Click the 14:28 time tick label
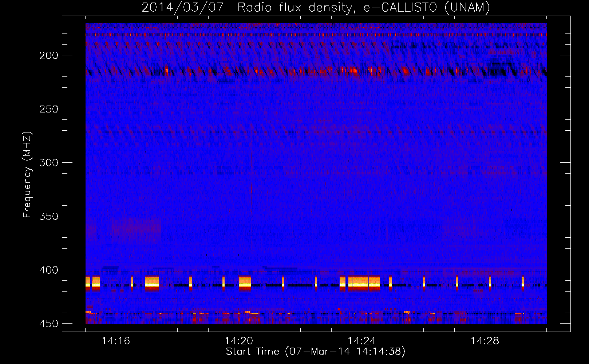The width and height of the screenshot is (589, 364). [x=485, y=341]
